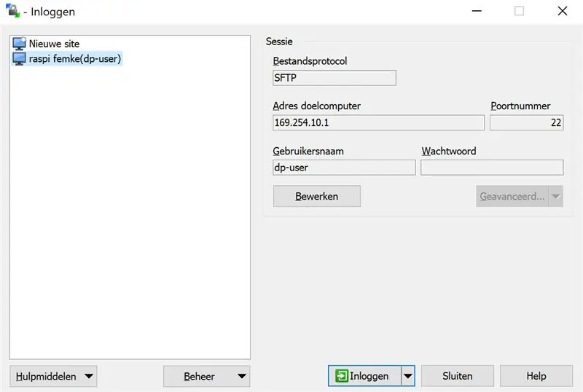This screenshot has width=583, height=392.
Task: Expand the Geavanceerd dropdown arrow
Action: [x=556, y=197]
